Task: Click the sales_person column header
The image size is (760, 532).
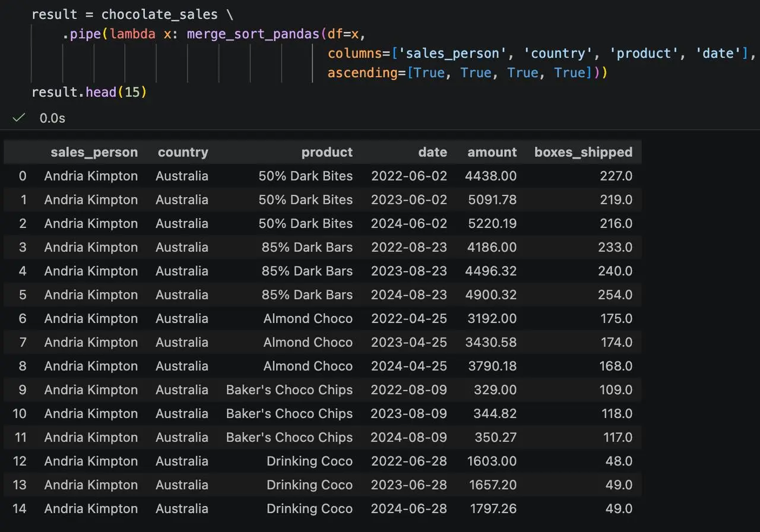Action: pyautogui.click(x=94, y=152)
